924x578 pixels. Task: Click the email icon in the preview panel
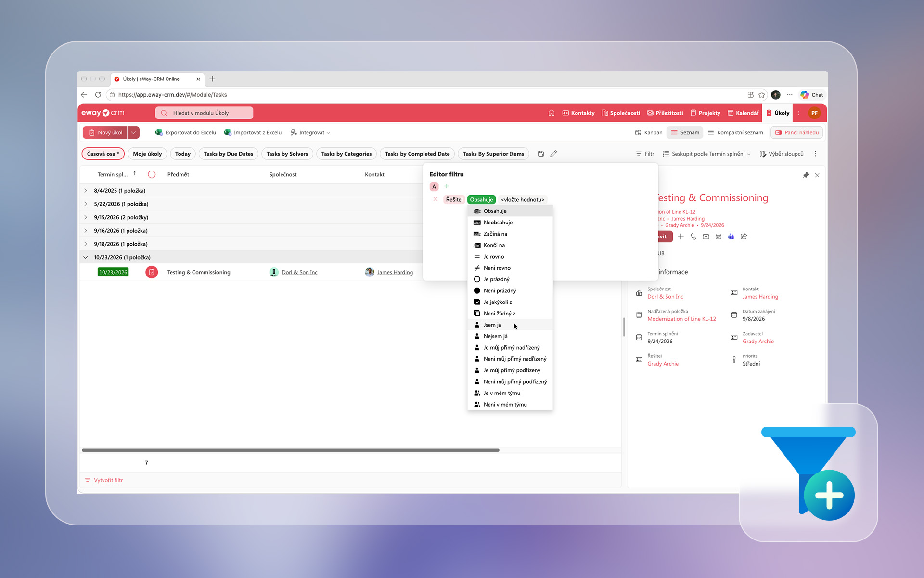click(706, 236)
